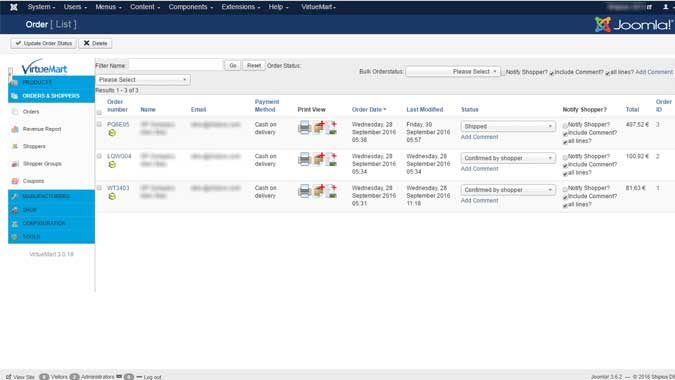Click Log out in footer bar
This screenshot has width=675, height=380.
coord(152,377)
